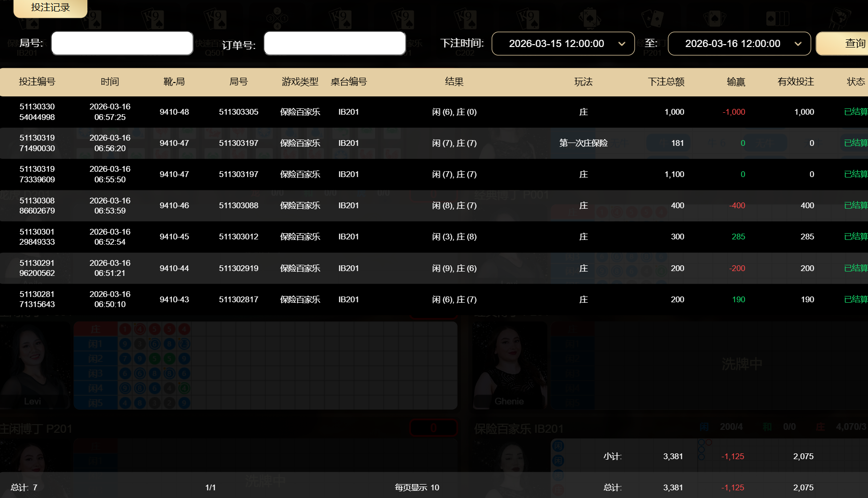This screenshot has height=498, width=868.
Task: Click the 1/1 page indicator
Action: [x=210, y=487]
